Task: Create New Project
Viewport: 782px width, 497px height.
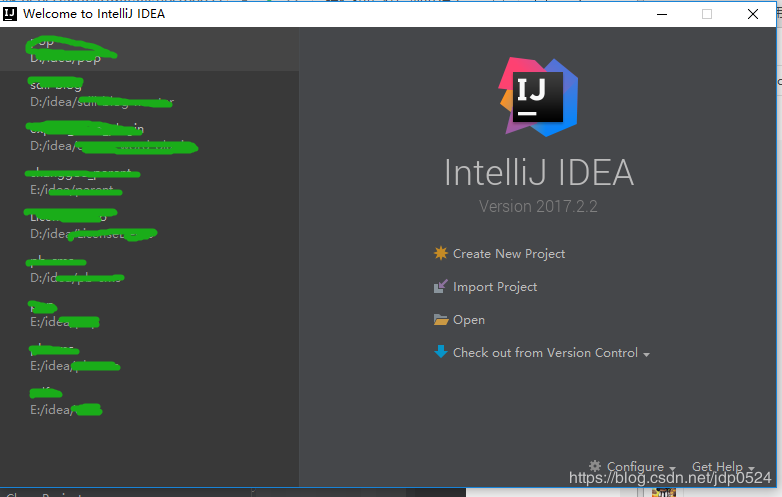Action: (509, 254)
